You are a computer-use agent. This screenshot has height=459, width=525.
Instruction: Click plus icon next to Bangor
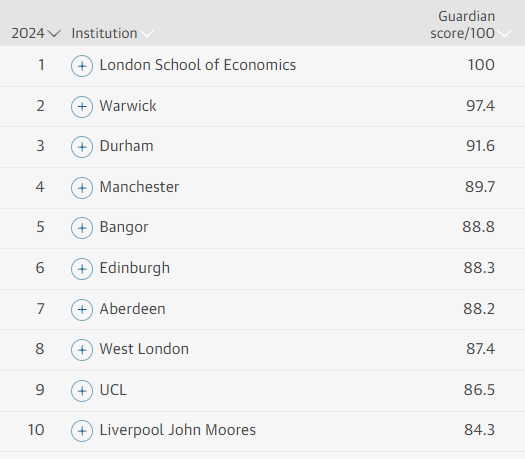[82, 228]
